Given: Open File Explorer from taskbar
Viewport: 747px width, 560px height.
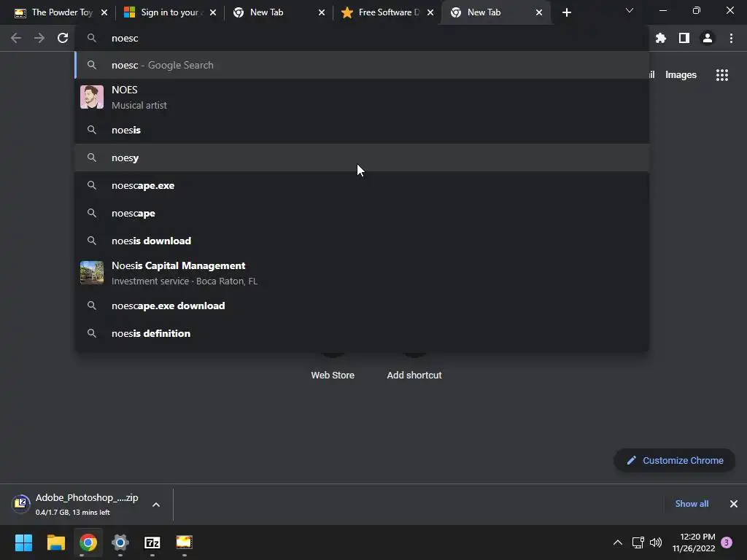Looking at the screenshot, I should point(55,542).
